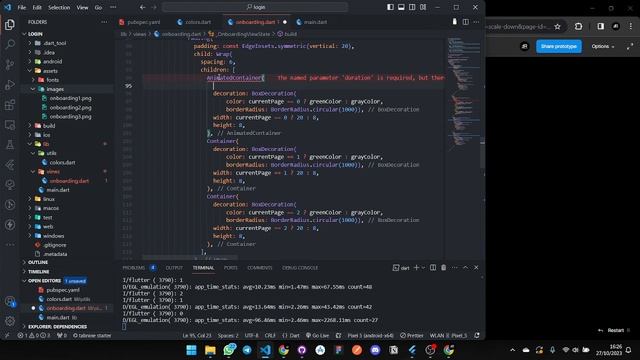Open the Go menu
640x360 pixels.
click(x=98, y=7)
